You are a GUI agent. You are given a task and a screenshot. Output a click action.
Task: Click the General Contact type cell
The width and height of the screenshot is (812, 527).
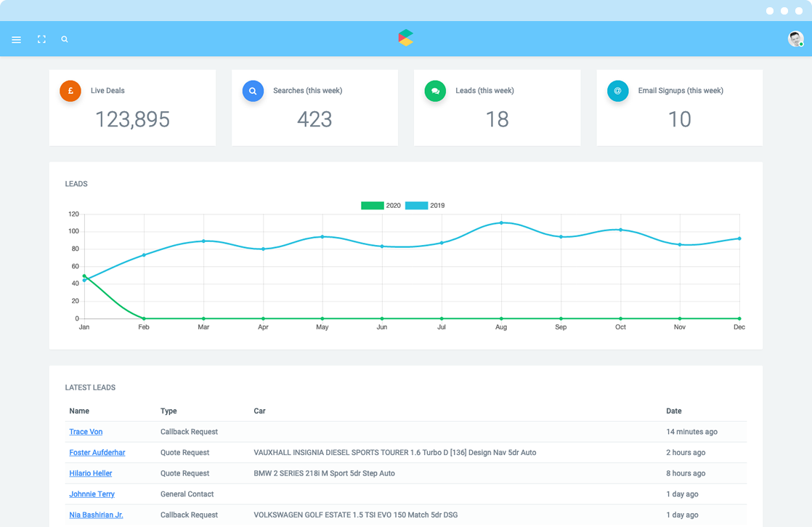tap(187, 494)
